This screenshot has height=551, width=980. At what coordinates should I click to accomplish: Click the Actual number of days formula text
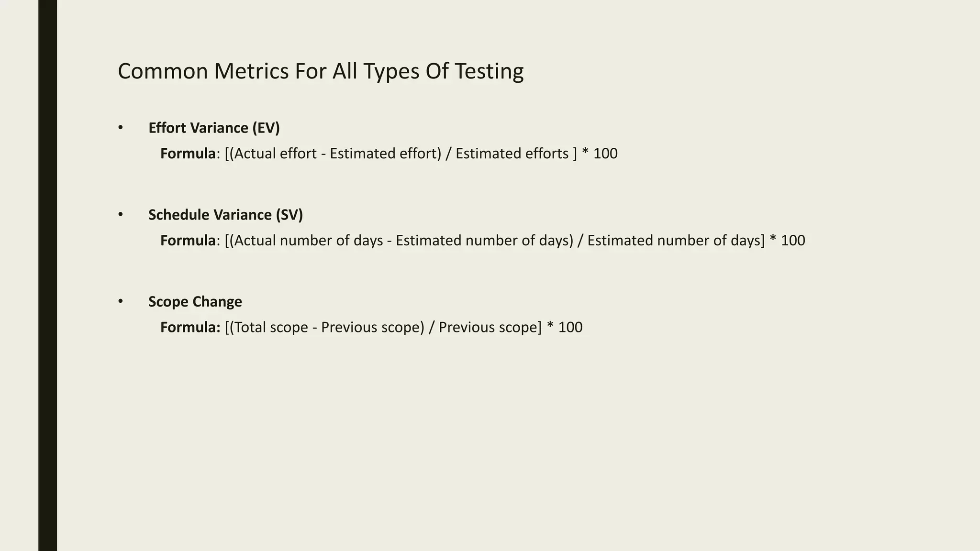pos(515,241)
